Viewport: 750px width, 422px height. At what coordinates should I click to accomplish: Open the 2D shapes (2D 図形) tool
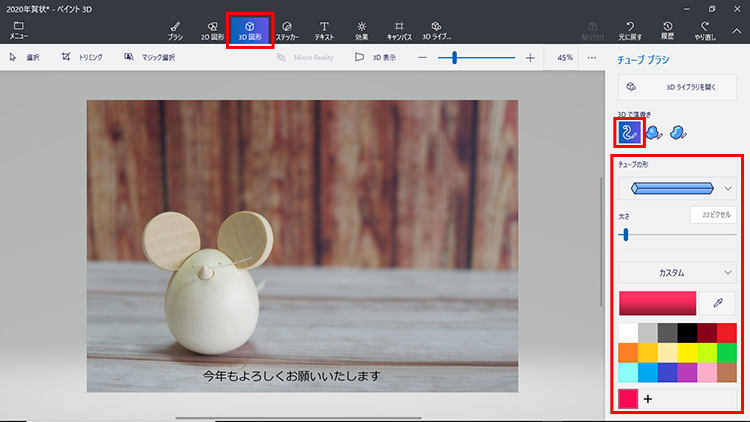212,29
